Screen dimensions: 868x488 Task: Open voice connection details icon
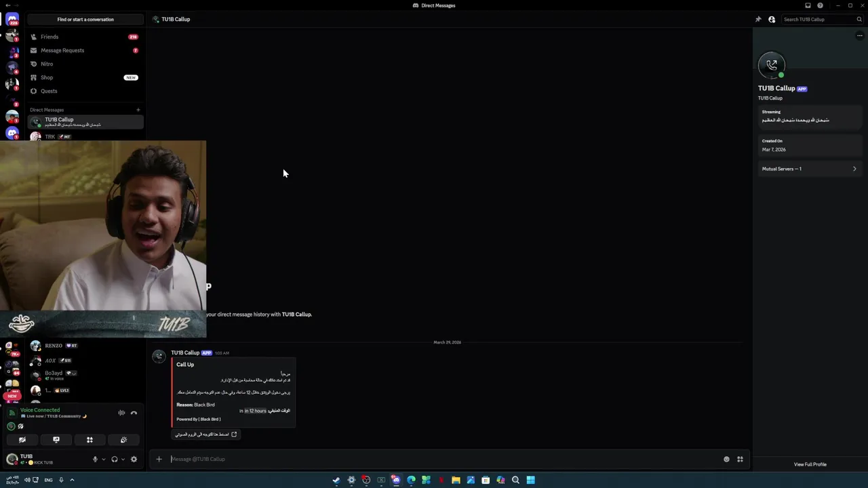[12, 413]
